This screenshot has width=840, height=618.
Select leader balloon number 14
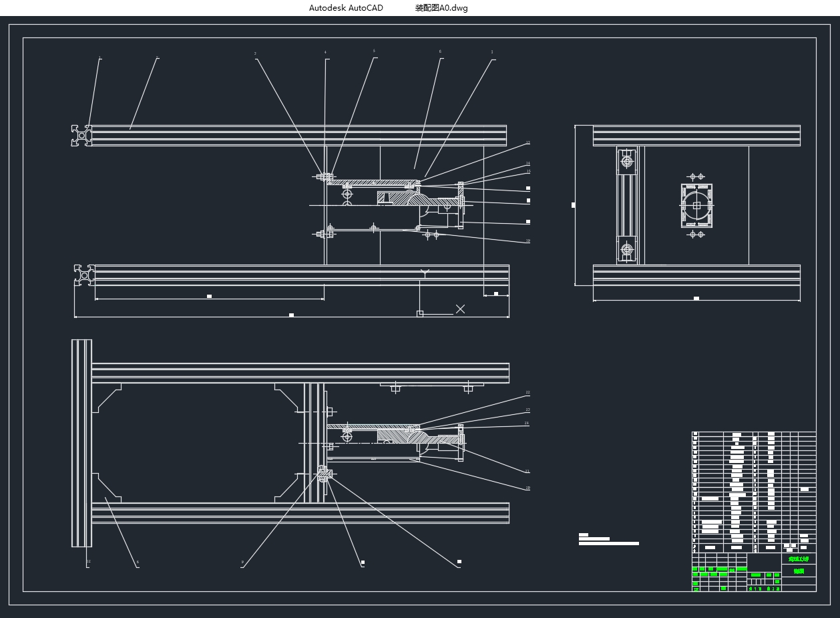[528, 164]
